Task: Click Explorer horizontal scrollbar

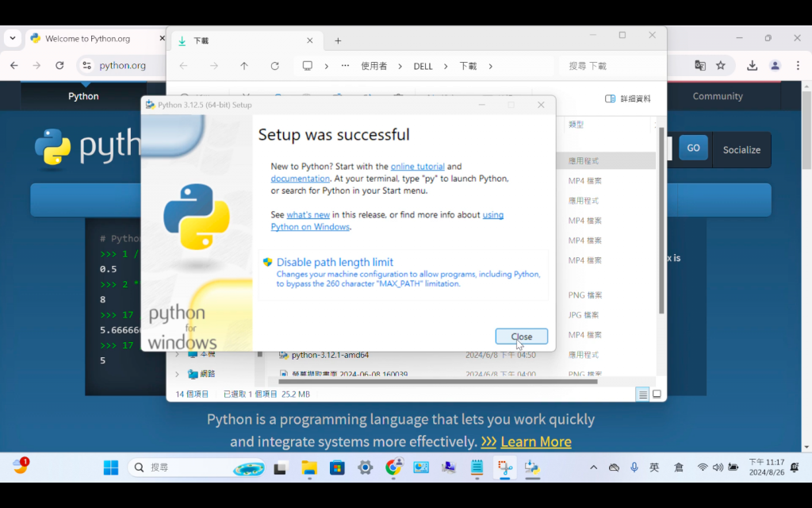Action: (438, 382)
